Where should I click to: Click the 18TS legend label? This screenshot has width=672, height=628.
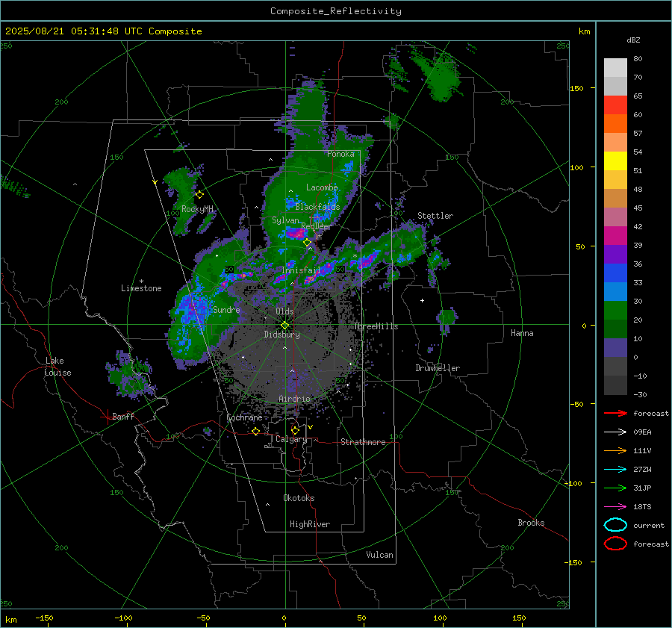(642, 507)
